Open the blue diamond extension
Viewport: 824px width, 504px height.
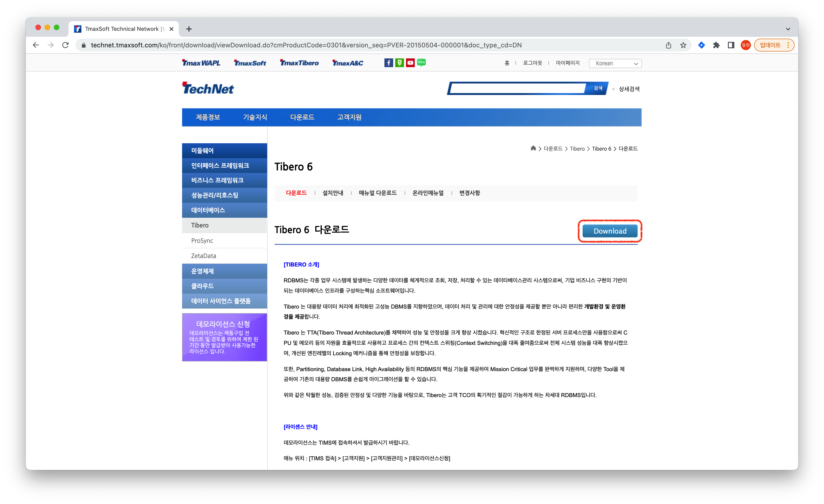(x=702, y=45)
